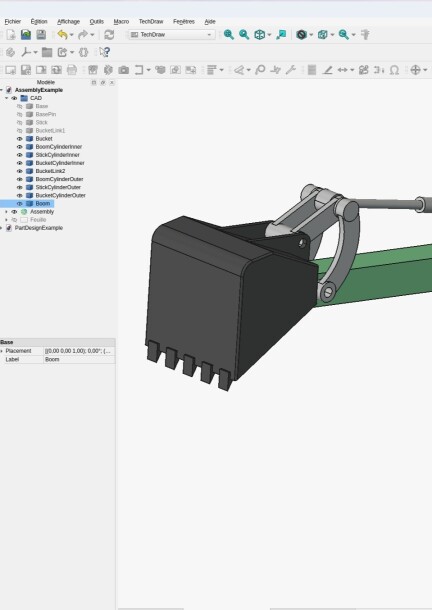Toggle visibility of StickCylinderInner
The image size is (432, 610).
19,155
